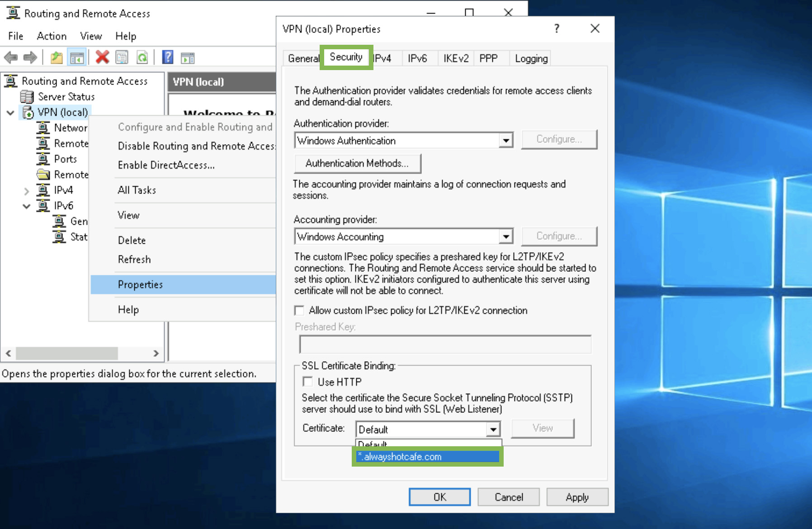Toggle the Show/Hide Action Pane icon
The height and width of the screenshot is (529, 812).
pyautogui.click(x=188, y=57)
